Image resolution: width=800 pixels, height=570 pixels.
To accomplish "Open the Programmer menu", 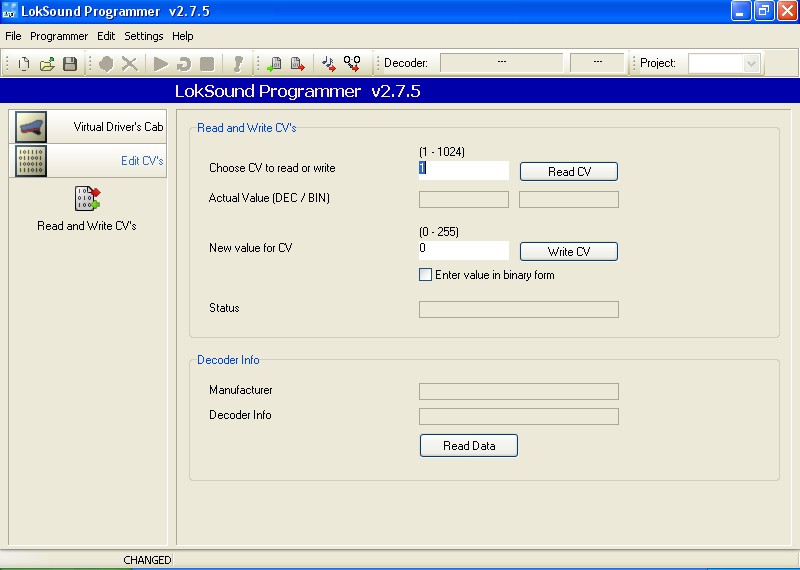I will (59, 36).
